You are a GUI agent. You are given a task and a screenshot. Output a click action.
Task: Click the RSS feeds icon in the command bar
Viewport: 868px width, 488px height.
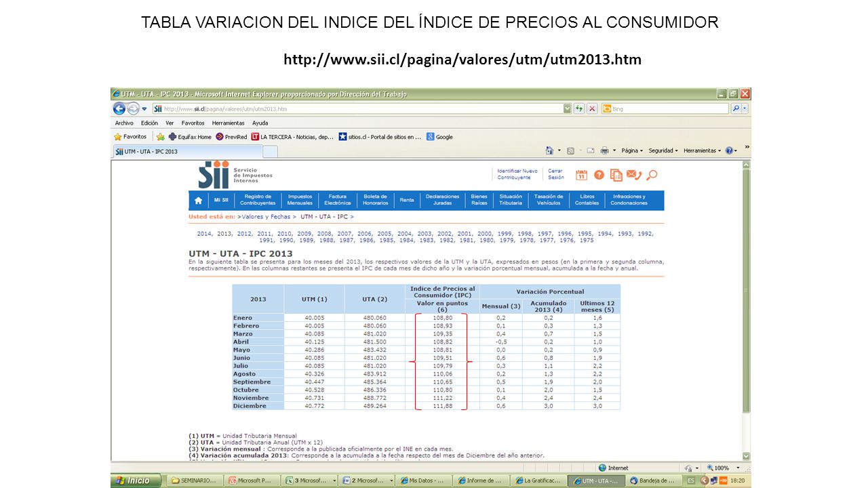pos(570,150)
